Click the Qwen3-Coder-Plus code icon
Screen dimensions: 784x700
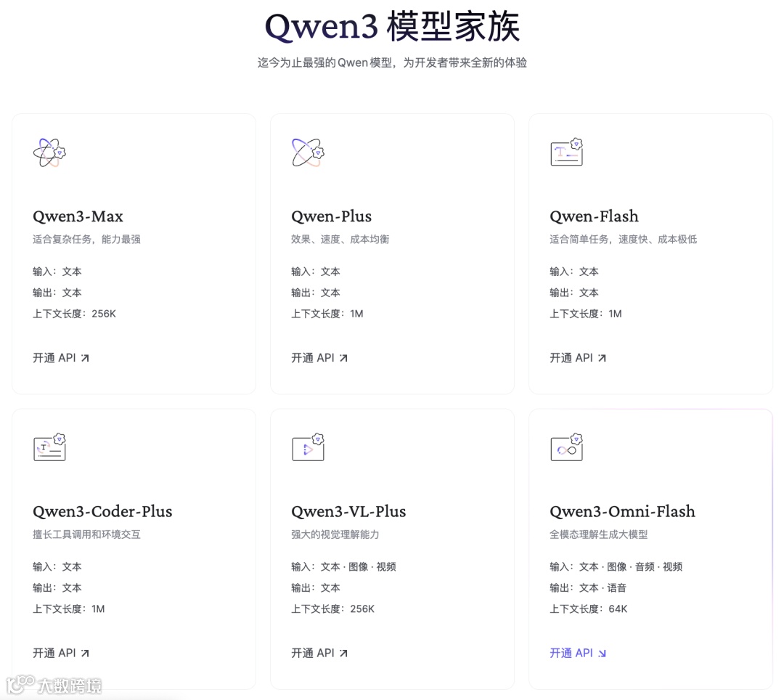49,447
